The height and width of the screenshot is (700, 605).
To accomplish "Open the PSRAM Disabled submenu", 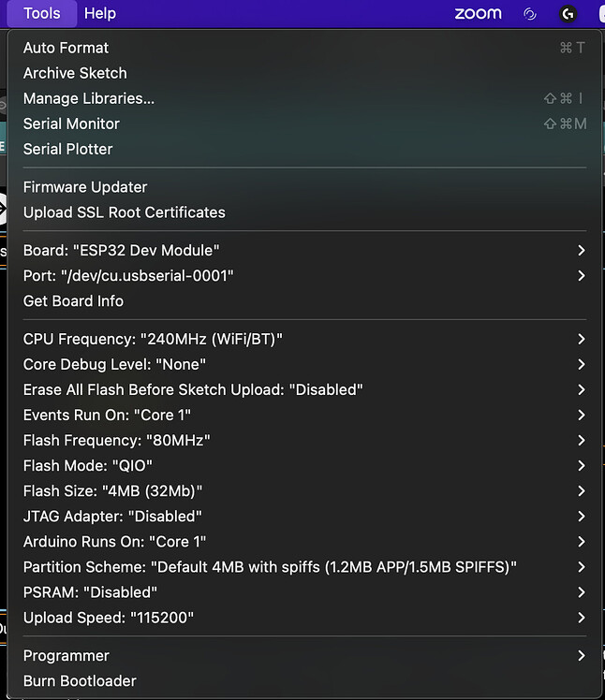I will click(304, 592).
